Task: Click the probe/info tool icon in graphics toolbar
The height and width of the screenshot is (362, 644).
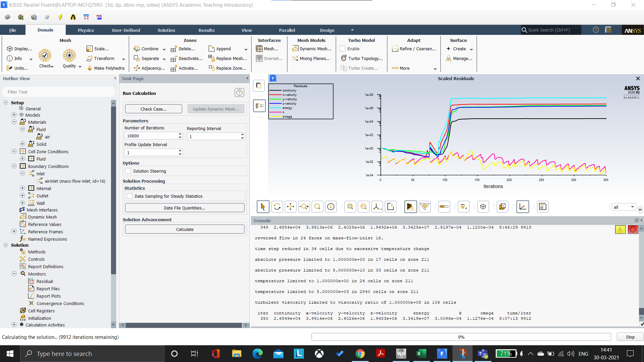Action: [331, 207]
